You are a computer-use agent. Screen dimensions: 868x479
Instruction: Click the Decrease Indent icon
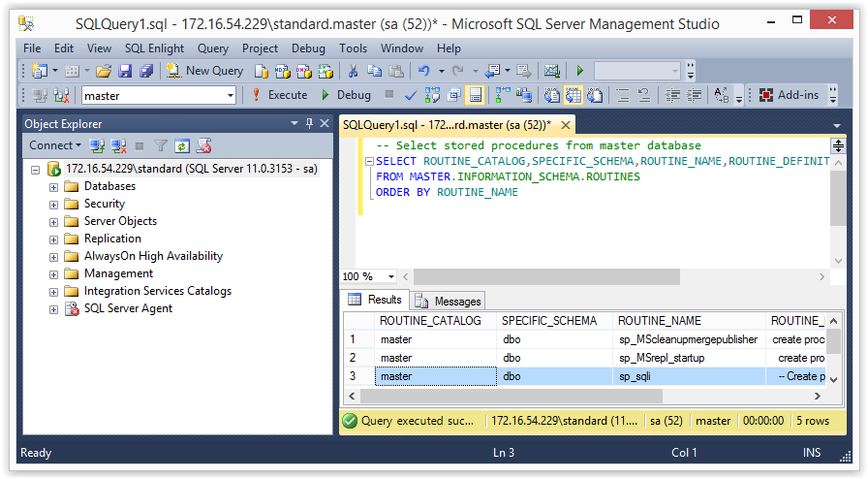pyautogui.click(x=672, y=95)
